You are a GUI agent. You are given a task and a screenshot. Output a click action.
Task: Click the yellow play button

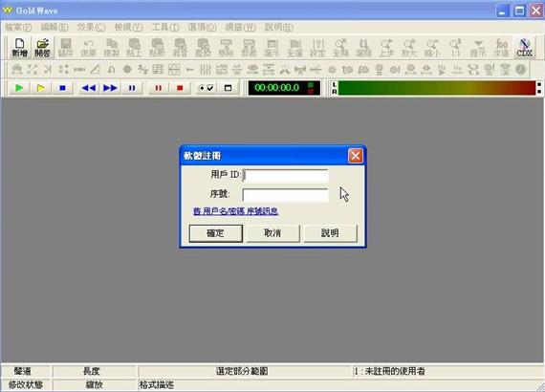tap(41, 88)
